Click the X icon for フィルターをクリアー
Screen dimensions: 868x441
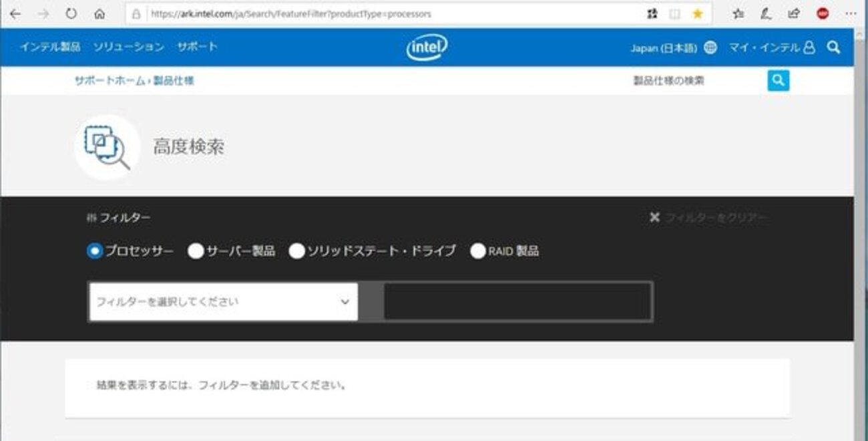tap(654, 217)
